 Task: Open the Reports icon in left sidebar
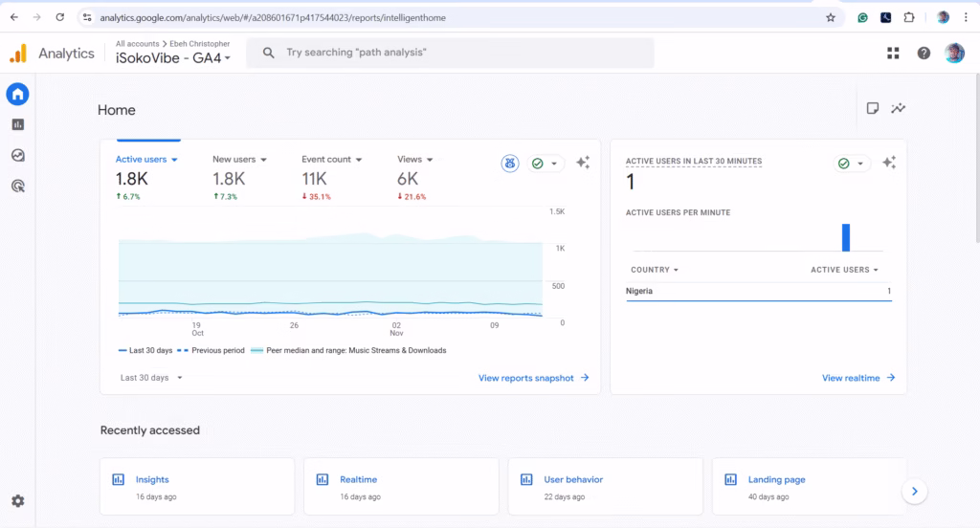(17, 124)
